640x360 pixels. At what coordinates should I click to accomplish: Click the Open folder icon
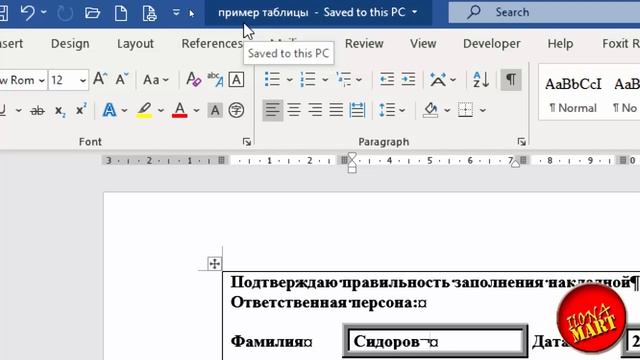click(x=92, y=13)
